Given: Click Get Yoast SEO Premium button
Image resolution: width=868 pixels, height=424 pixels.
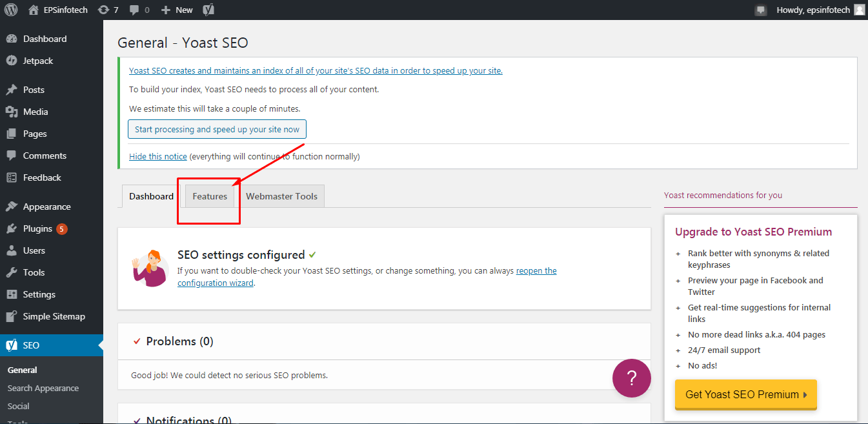Looking at the screenshot, I should tap(746, 394).
